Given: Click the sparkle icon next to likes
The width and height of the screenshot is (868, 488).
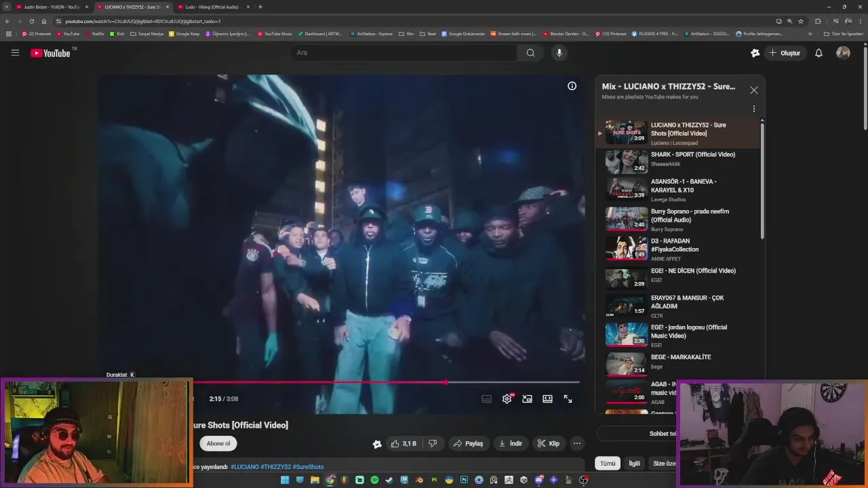Looking at the screenshot, I should coord(377,444).
